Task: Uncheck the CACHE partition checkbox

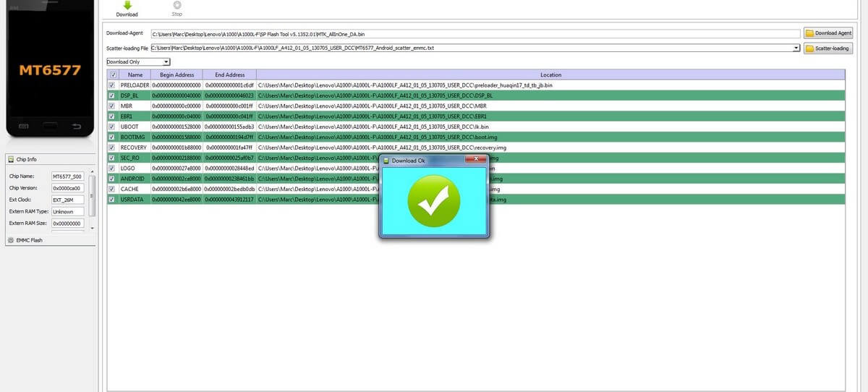Action: (x=111, y=189)
